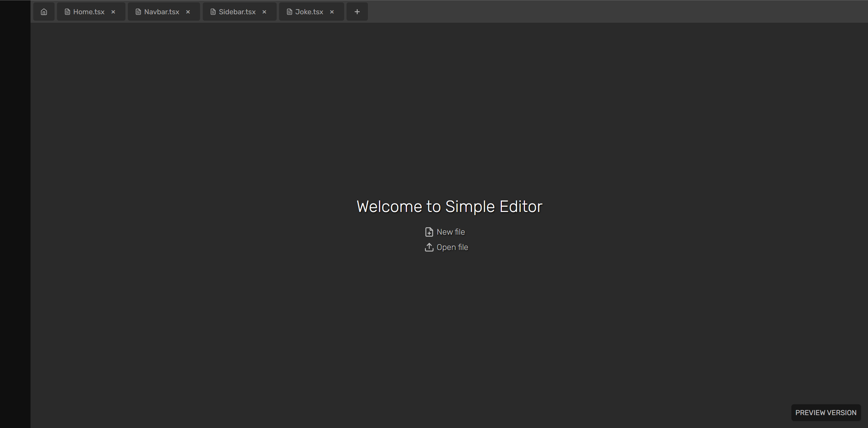Click the file icon beside Sidebar.tsx
Screen dimensions: 868x428
[x=213, y=12]
